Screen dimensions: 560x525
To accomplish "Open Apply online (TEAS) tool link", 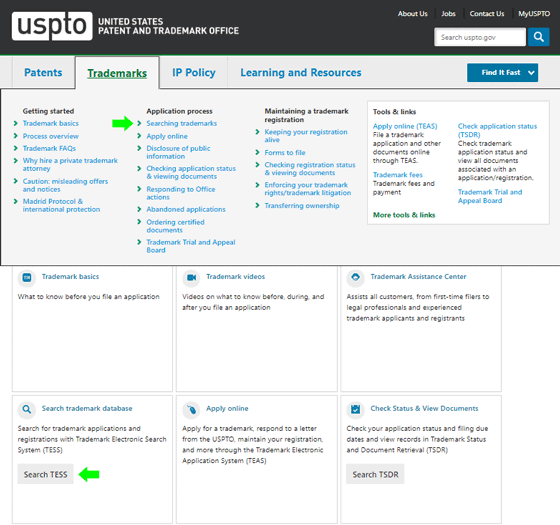I will click(x=405, y=126).
